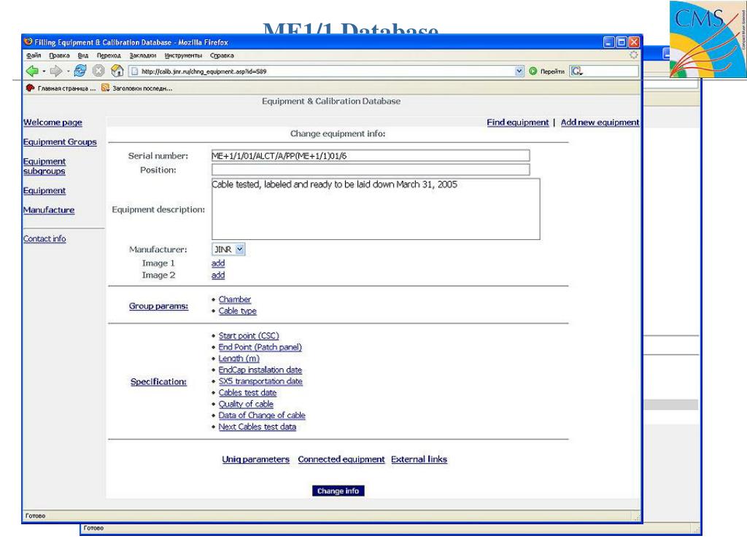The height and width of the screenshot is (560, 747).
Task: Click the empty Position field
Action: [x=371, y=169]
